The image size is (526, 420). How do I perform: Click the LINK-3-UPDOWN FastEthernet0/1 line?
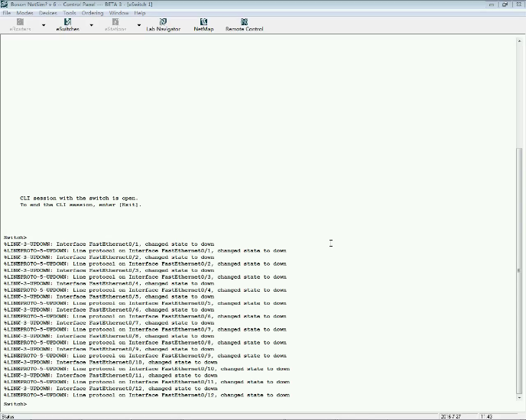pos(109,244)
